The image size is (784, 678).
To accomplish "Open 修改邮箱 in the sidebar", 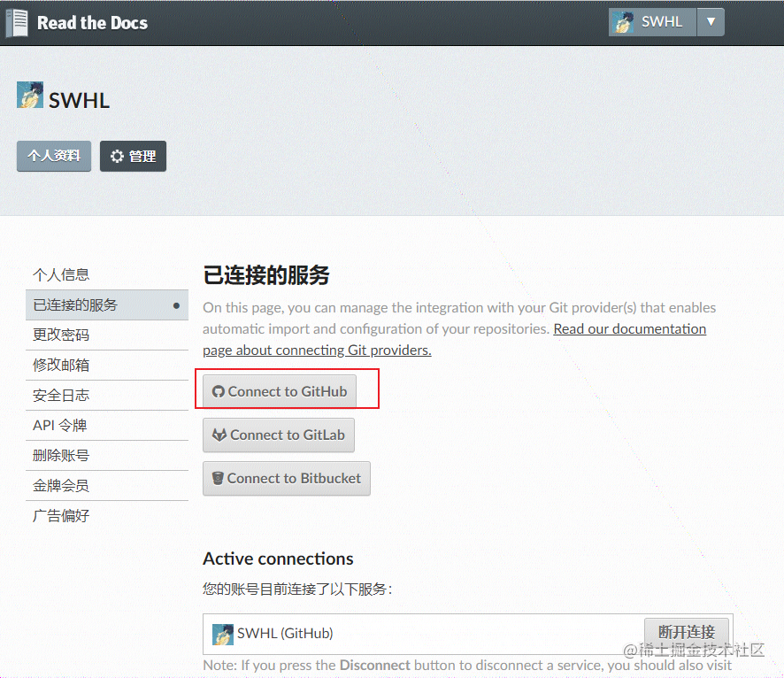I will pos(107,365).
